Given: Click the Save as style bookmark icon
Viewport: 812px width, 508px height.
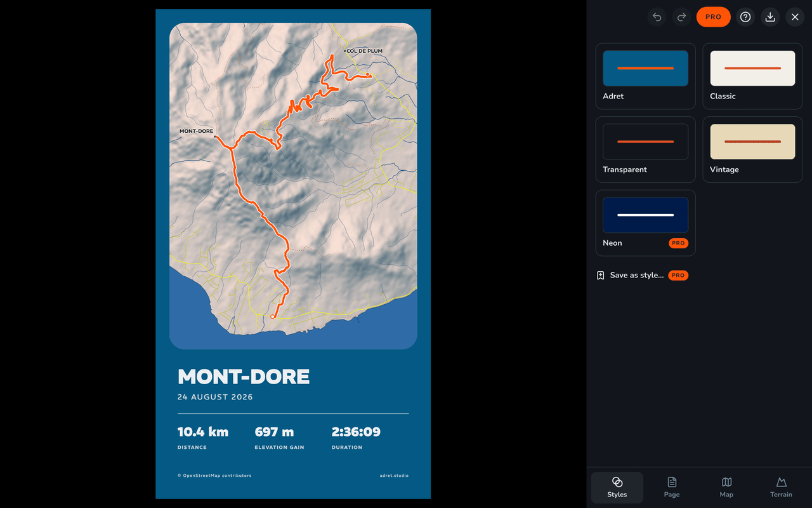Looking at the screenshot, I should tap(601, 276).
